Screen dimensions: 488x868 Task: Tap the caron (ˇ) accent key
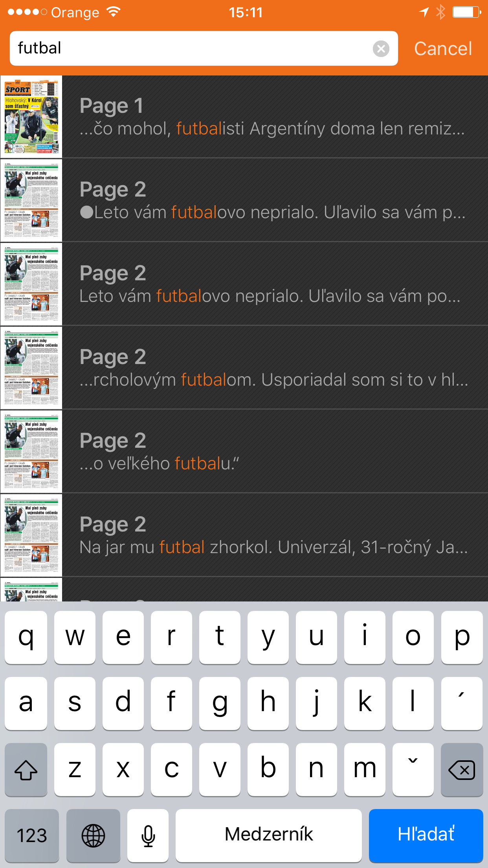(x=413, y=769)
